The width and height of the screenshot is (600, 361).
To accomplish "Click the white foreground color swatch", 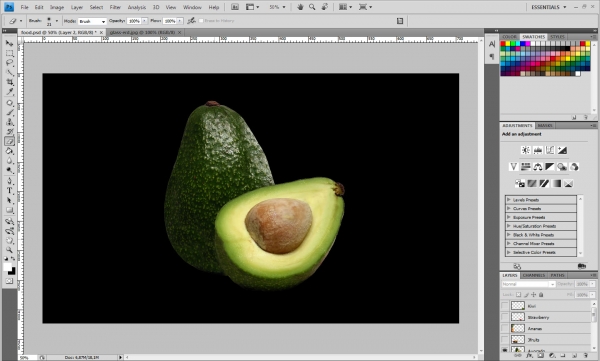I will (x=8, y=267).
